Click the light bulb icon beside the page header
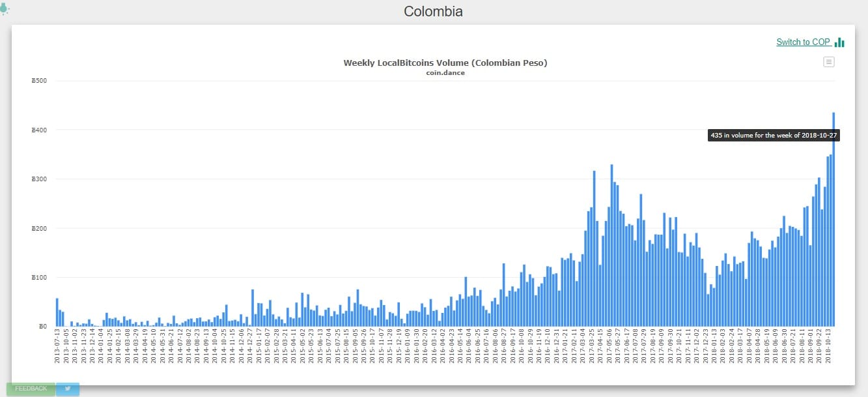This screenshot has height=397, width=868. (4, 9)
